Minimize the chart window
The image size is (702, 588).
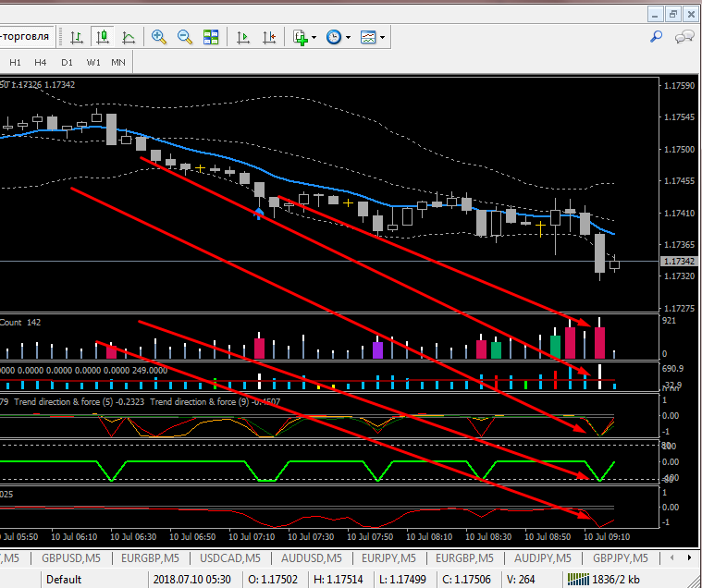pyautogui.click(x=656, y=14)
